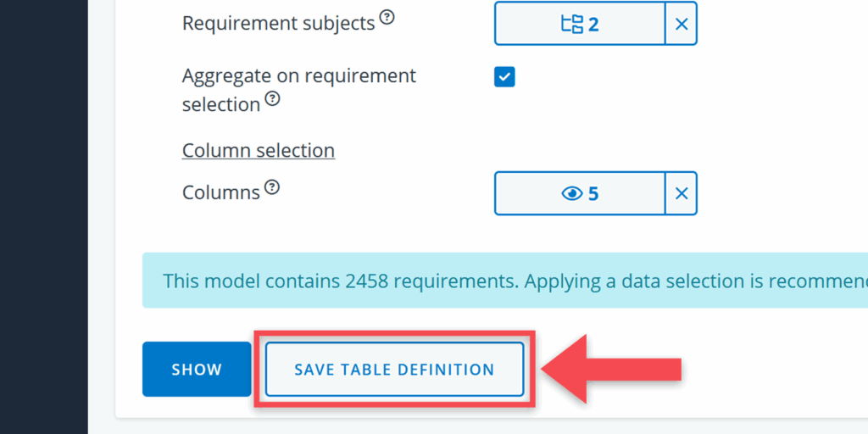
Task: Click the help icon beside Requirement subjects
Action: tap(387, 17)
